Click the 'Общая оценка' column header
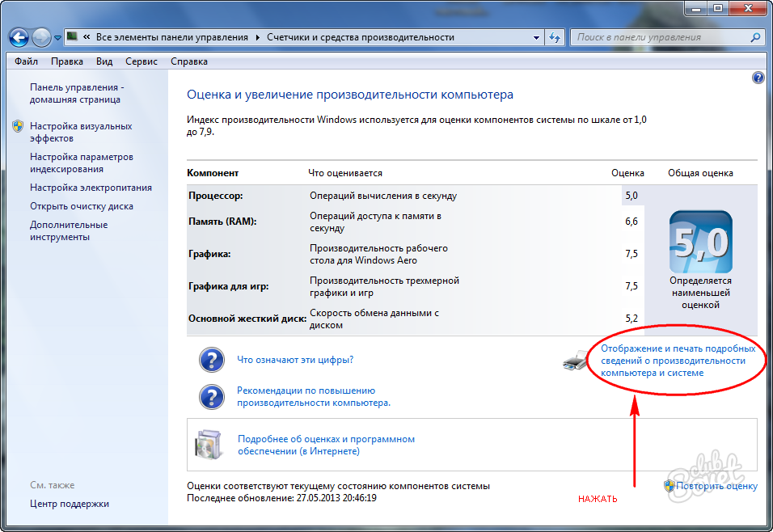 click(700, 173)
